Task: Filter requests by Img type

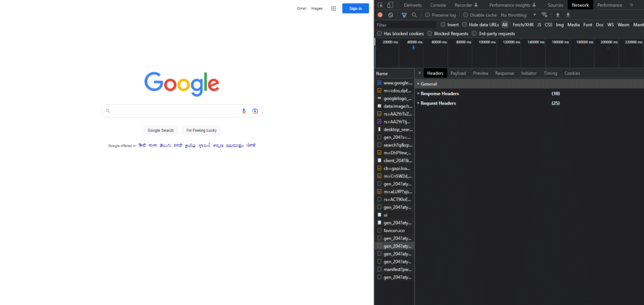Action: pos(559,25)
